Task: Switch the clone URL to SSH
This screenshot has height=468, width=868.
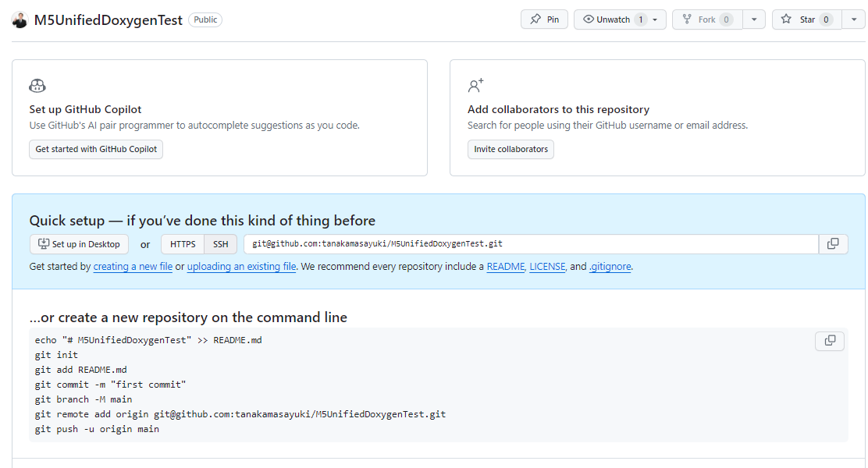Action: 220,243
